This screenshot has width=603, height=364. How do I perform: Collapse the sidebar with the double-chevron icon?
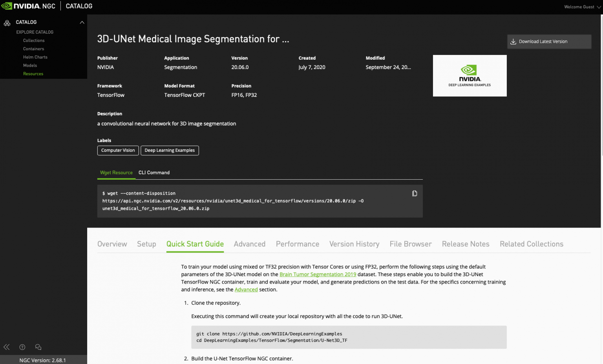[x=6, y=347]
